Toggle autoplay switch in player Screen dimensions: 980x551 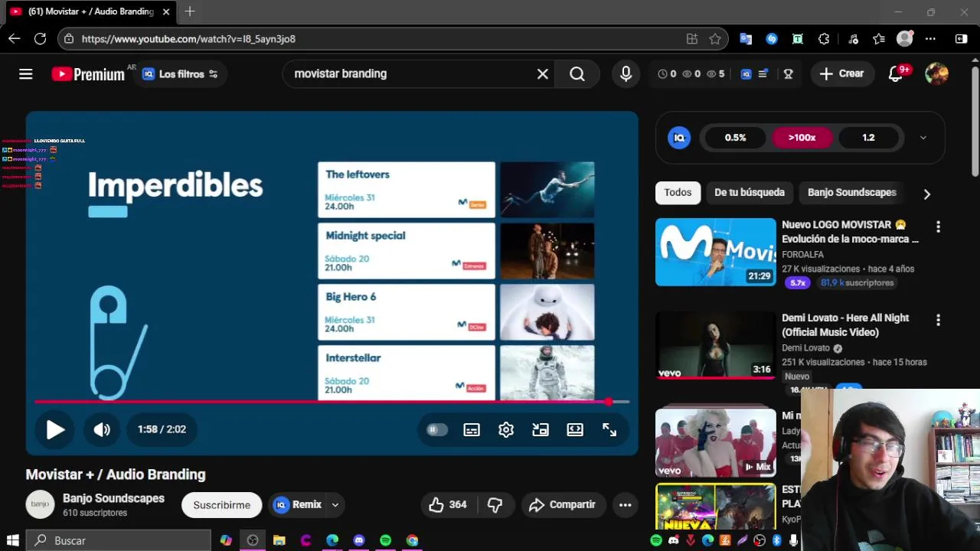pyautogui.click(x=437, y=430)
